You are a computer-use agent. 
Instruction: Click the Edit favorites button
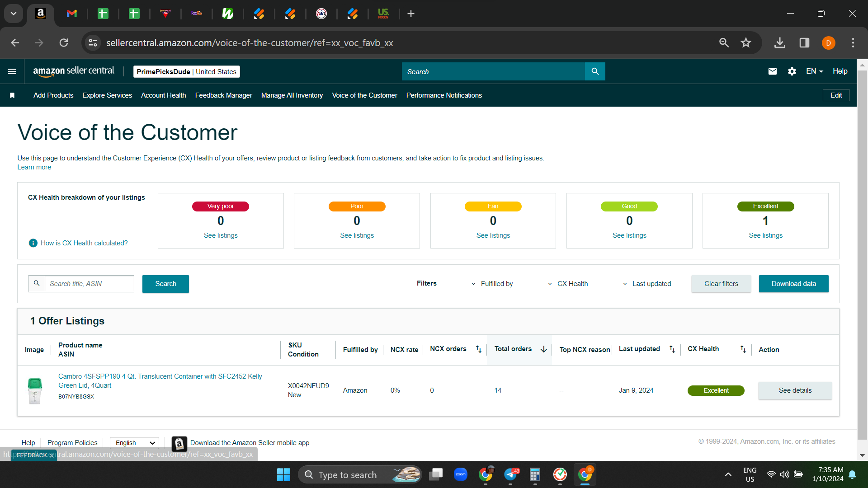836,95
